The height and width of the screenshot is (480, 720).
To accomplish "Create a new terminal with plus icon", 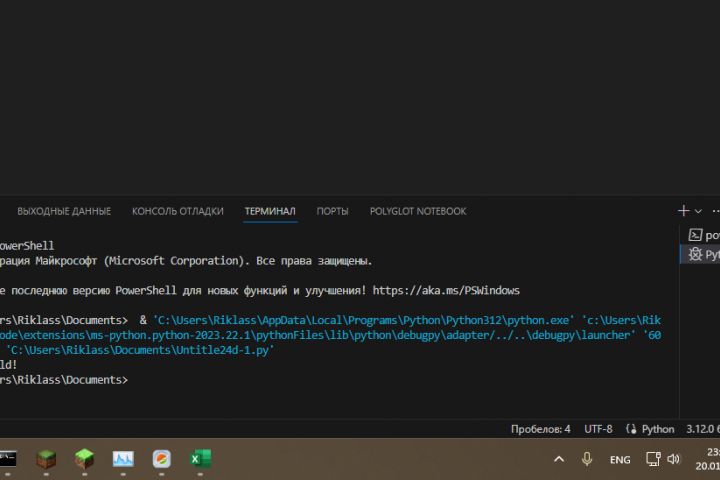I will pos(683,211).
